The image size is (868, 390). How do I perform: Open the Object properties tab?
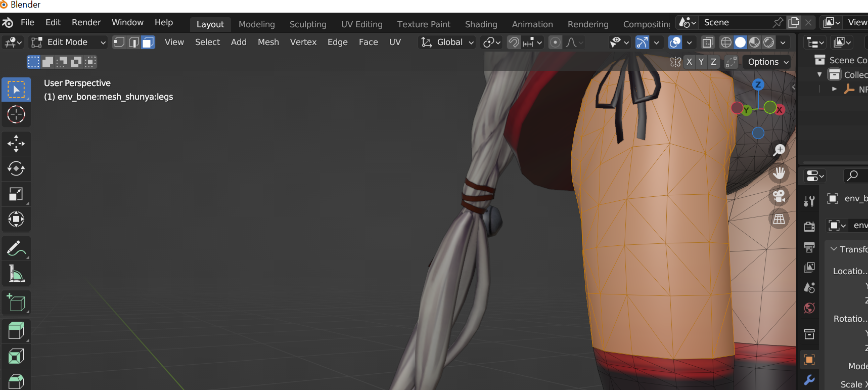click(809, 360)
